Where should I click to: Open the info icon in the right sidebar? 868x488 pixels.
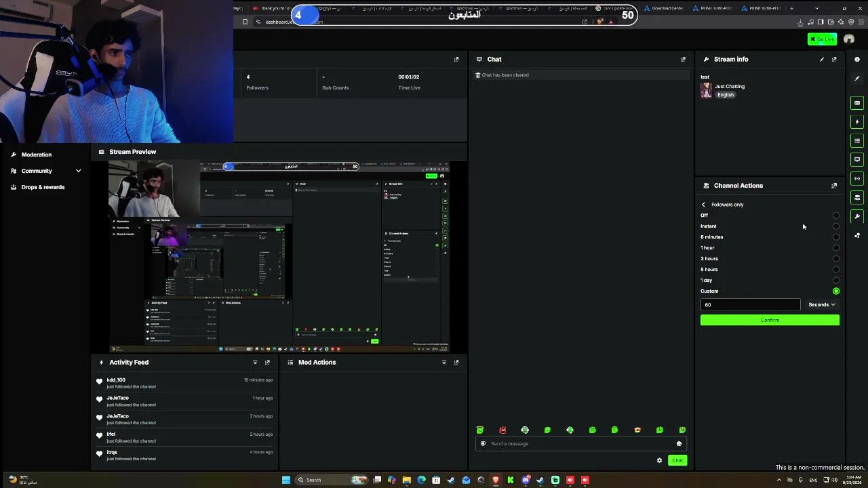coord(857,60)
